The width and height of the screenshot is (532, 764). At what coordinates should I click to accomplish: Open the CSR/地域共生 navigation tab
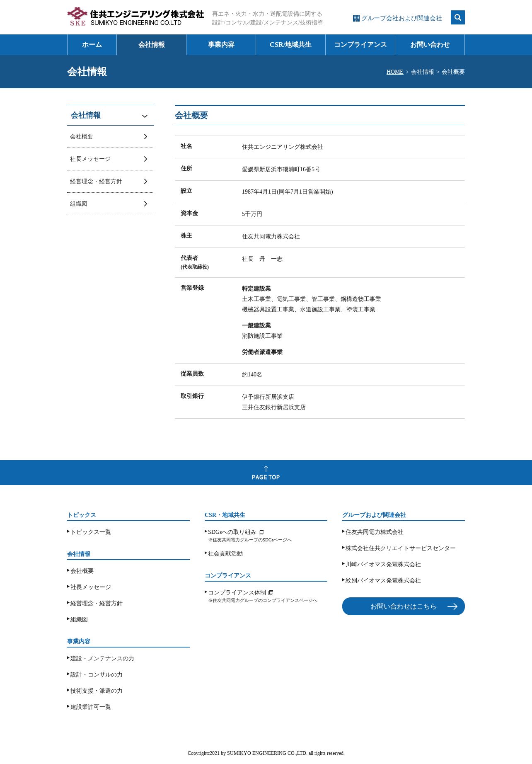pyautogui.click(x=291, y=45)
